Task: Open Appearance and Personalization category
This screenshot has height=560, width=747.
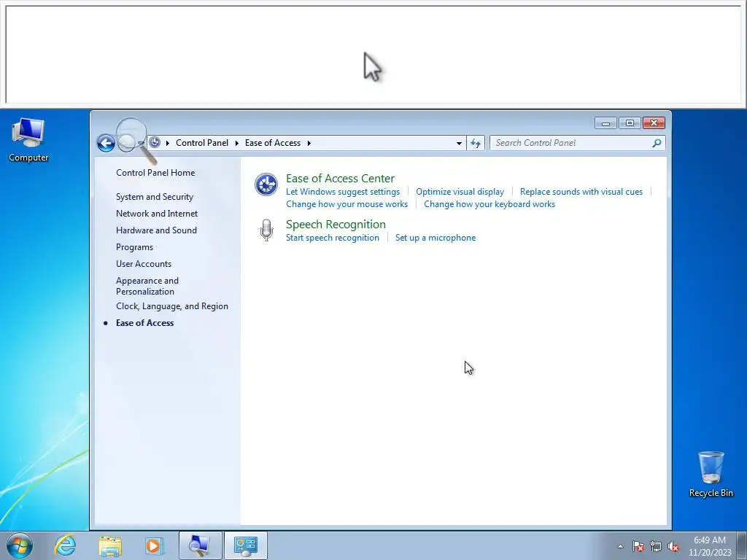Action: click(147, 286)
